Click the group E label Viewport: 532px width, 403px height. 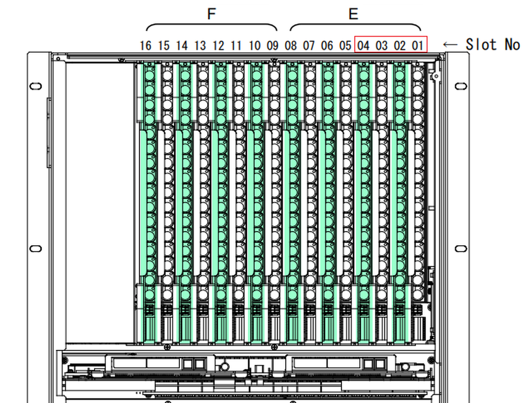pyautogui.click(x=353, y=14)
